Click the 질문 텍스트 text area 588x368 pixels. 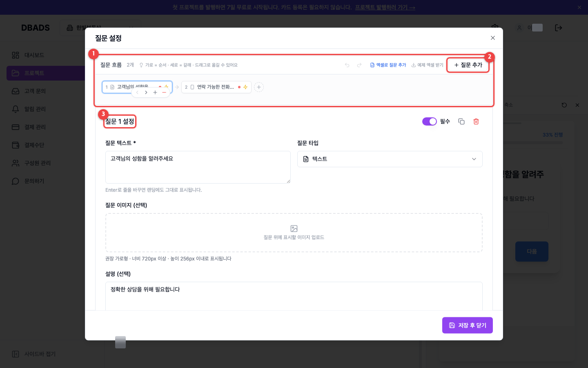(x=198, y=167)
